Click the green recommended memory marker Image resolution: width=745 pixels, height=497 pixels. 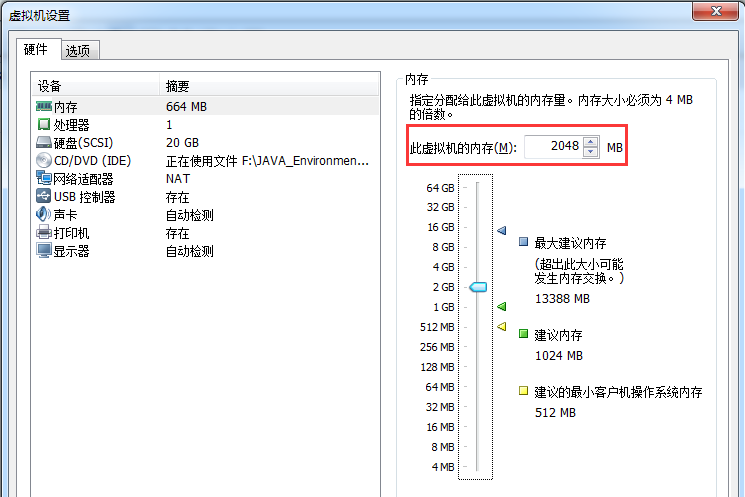click(x=502, y=306)
